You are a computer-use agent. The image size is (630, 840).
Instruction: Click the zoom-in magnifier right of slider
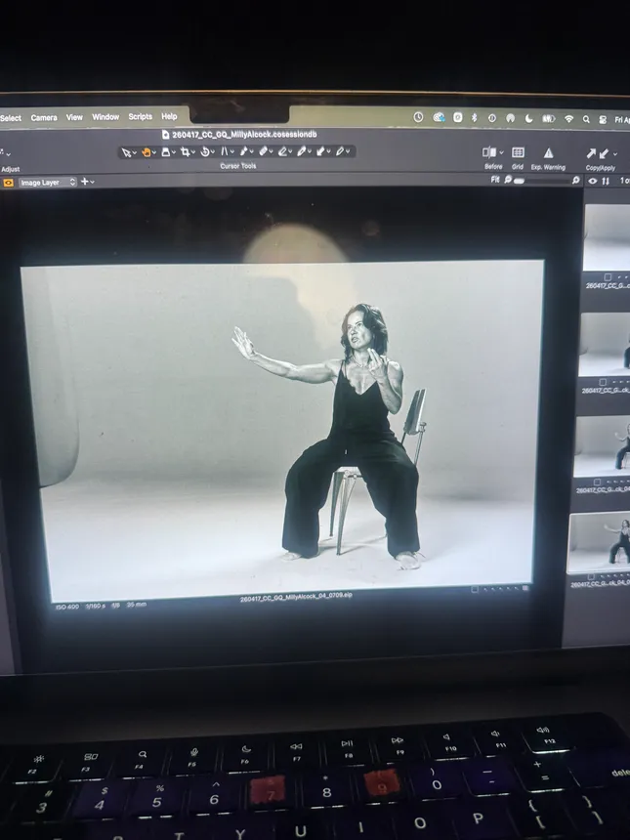[x=576, y=181]
